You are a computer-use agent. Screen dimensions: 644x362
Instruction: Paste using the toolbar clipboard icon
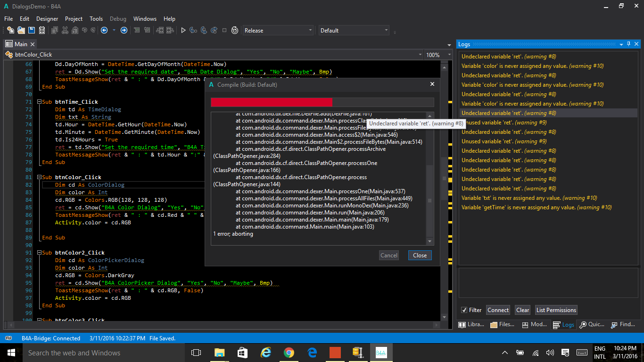75,30
